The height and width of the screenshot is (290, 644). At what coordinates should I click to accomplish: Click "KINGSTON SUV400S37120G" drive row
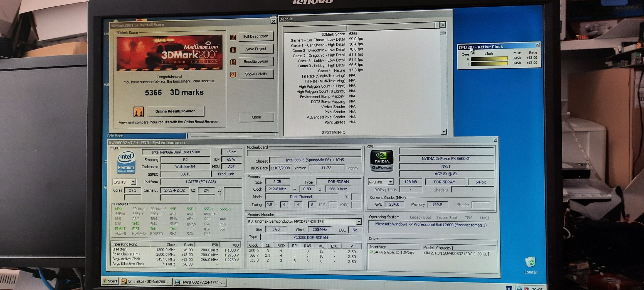click(432, 254)
